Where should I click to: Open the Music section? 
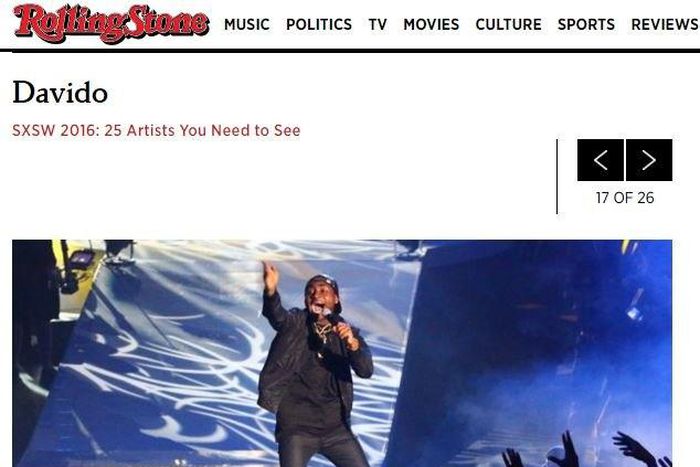[246, 25]
